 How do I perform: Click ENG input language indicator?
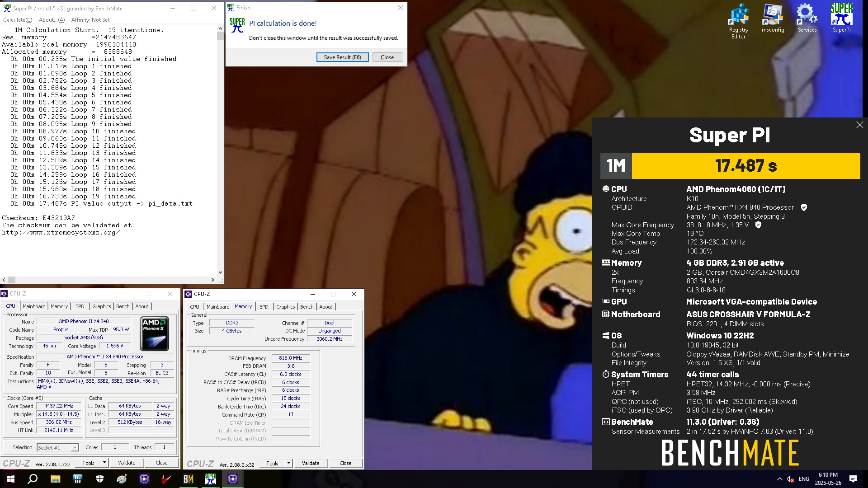click(804, 479)
